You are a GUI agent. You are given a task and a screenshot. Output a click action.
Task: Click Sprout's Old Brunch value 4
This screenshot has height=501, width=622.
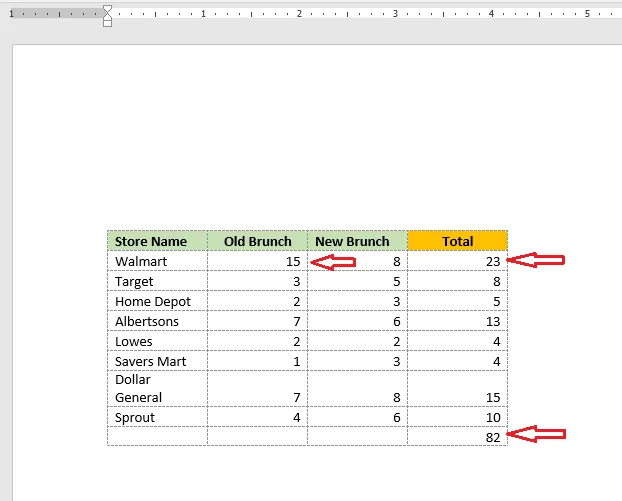click(297, 417)
